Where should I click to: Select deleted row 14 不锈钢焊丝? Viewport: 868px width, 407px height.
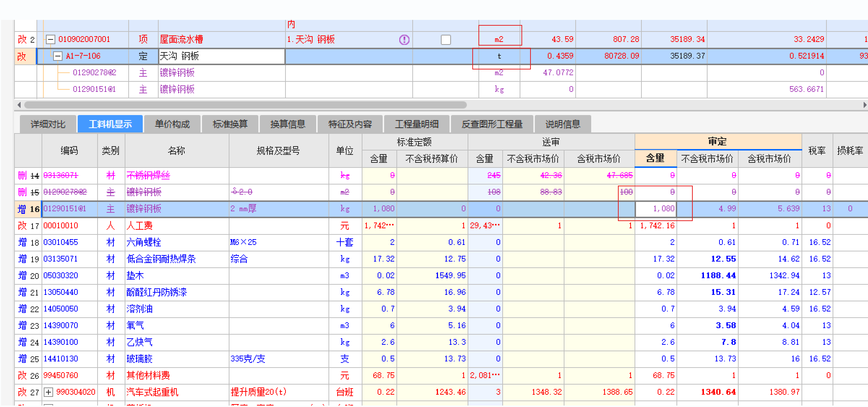click(148, 175)
